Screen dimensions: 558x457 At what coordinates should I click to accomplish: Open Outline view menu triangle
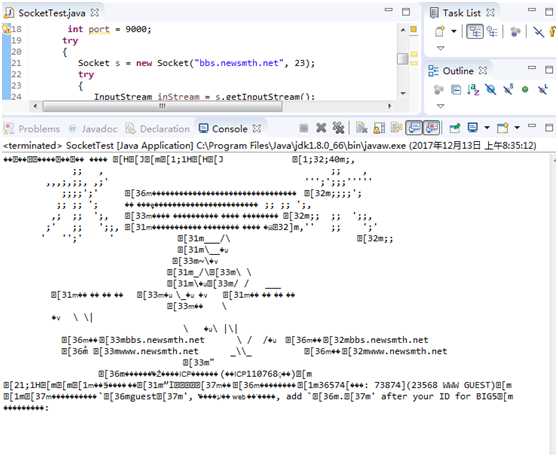click(441, 106)
